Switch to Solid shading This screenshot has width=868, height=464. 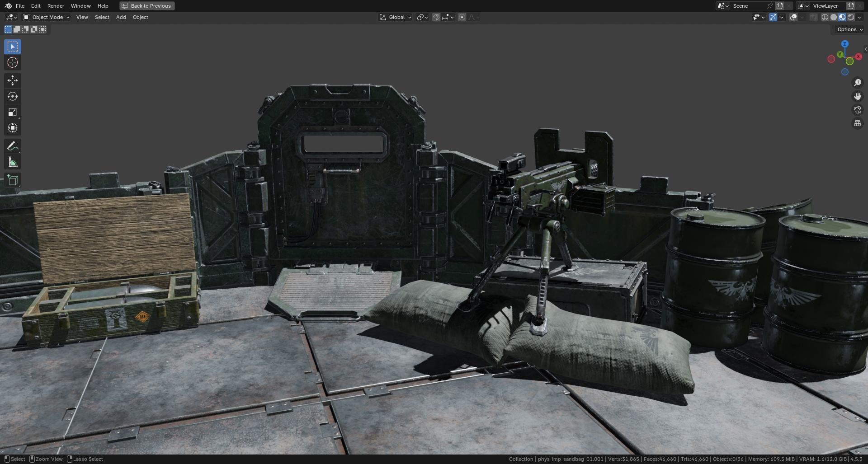834,17
